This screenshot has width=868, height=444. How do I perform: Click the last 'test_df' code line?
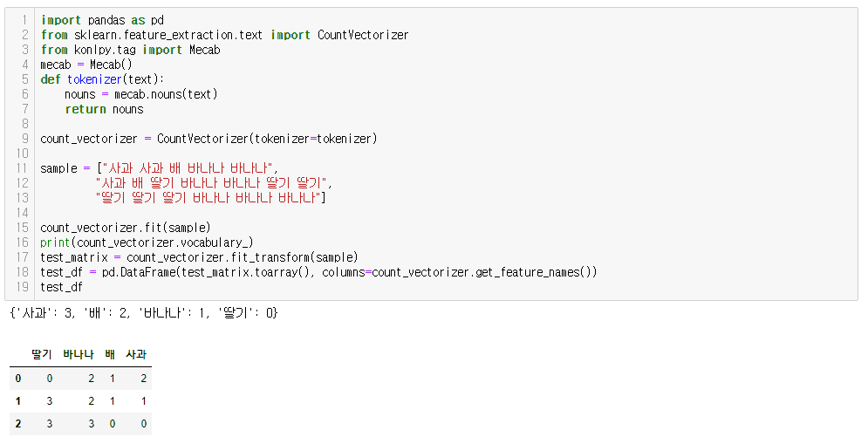[x=61, y=287]
